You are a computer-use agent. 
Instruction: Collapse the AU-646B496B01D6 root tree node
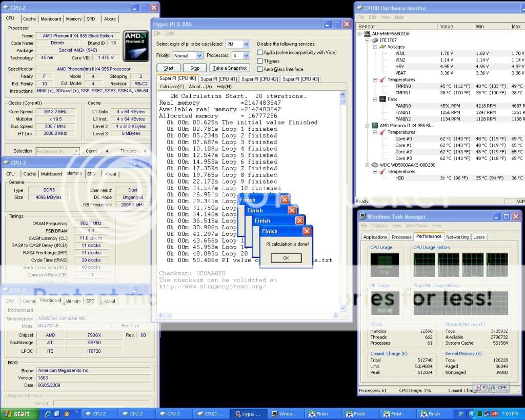pyautogui.click(x=359, y=33)
